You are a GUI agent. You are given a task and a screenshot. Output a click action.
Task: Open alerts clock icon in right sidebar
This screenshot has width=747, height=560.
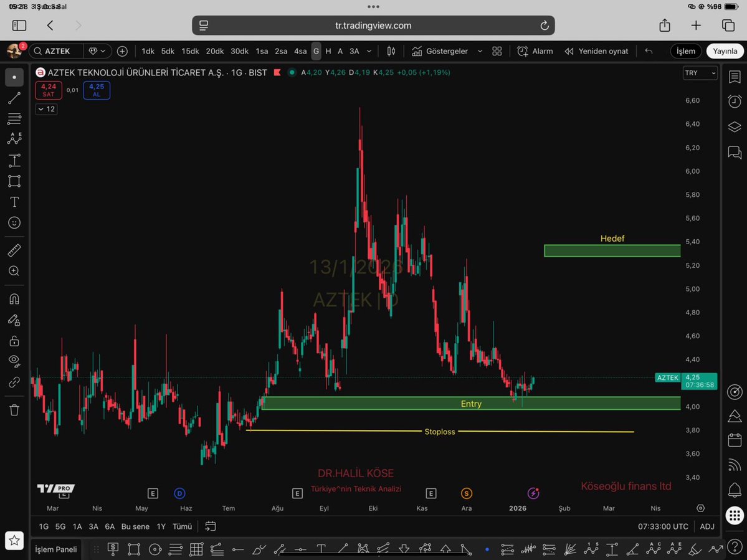point(735,102)
